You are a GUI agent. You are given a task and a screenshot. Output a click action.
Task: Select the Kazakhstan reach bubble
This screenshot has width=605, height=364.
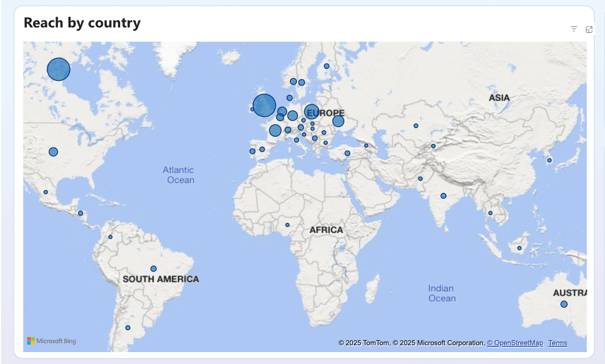pos(416,125)
